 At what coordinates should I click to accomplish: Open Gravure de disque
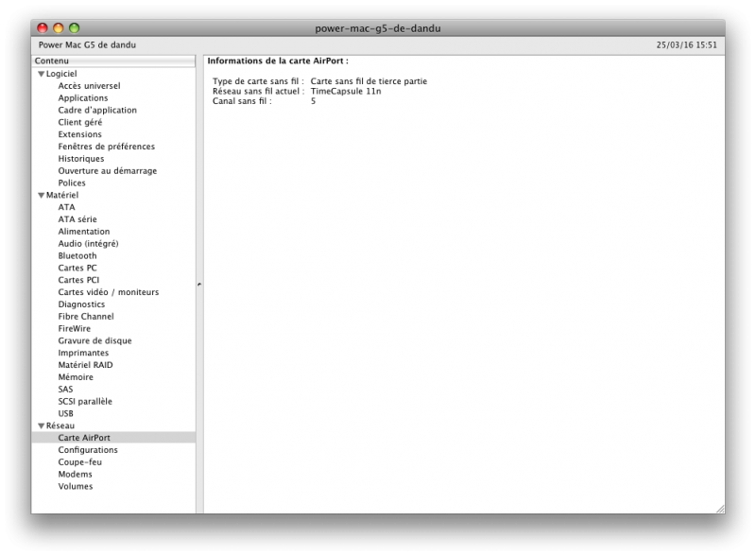pos(95,340)
